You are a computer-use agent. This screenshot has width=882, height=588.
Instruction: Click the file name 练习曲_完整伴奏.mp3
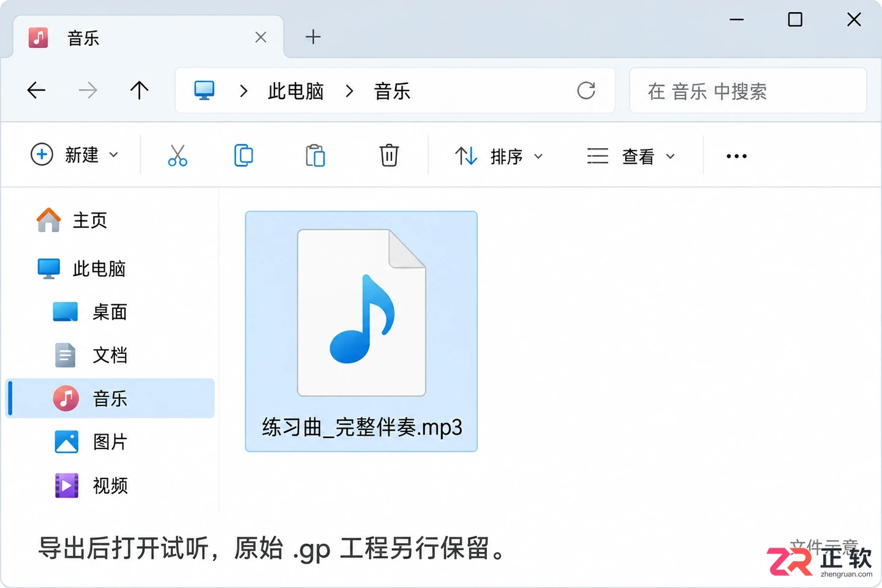362,427
